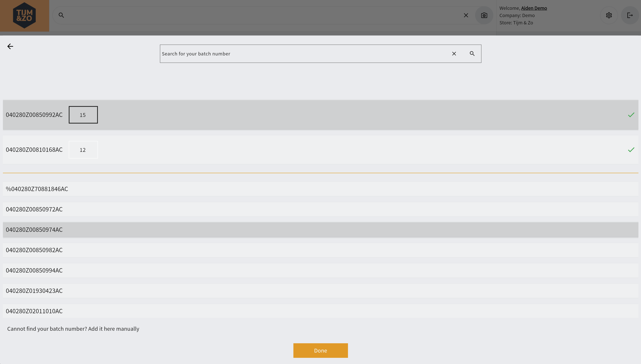Select batch %040280Z70881846AC

coord(37,189)
